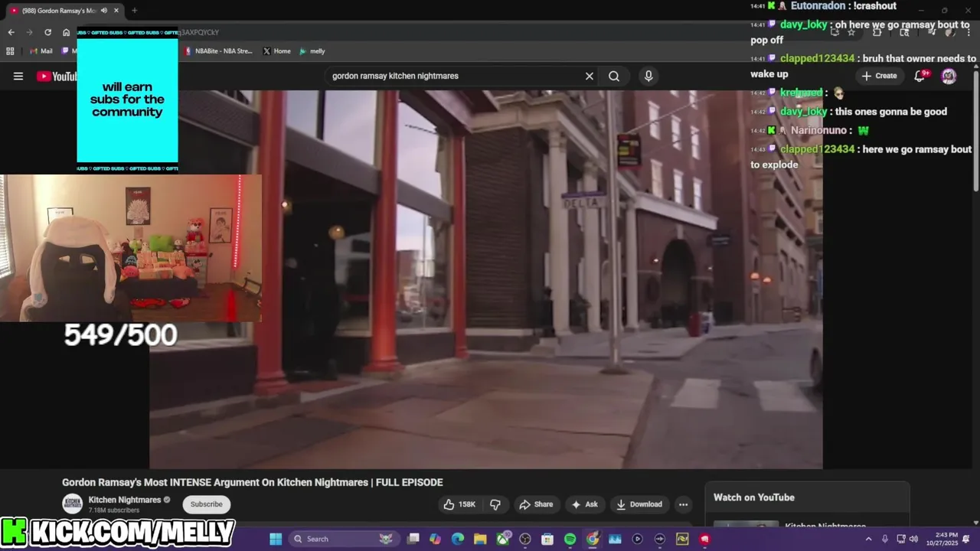Open Xbox app from taskbar
This screenshot has width=980, height=551.
coord(503,539)
